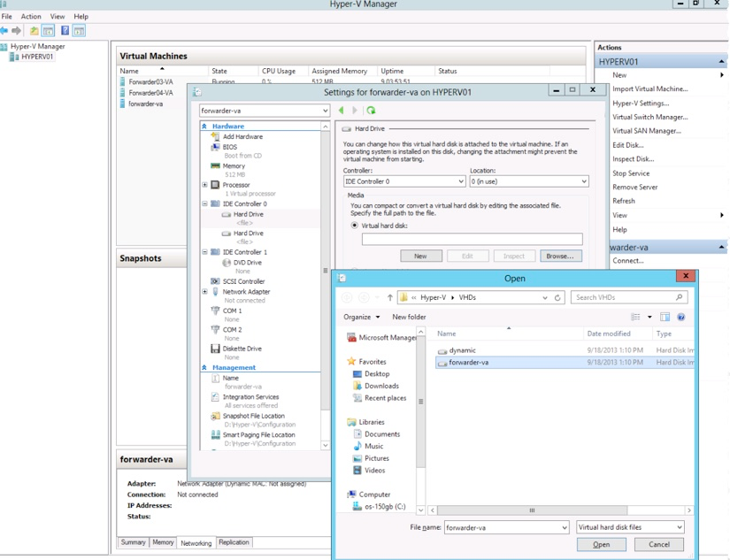The image size is (730, 560).
Task: Select the Virtual hard disk radio button
Action: pos(355,226)
